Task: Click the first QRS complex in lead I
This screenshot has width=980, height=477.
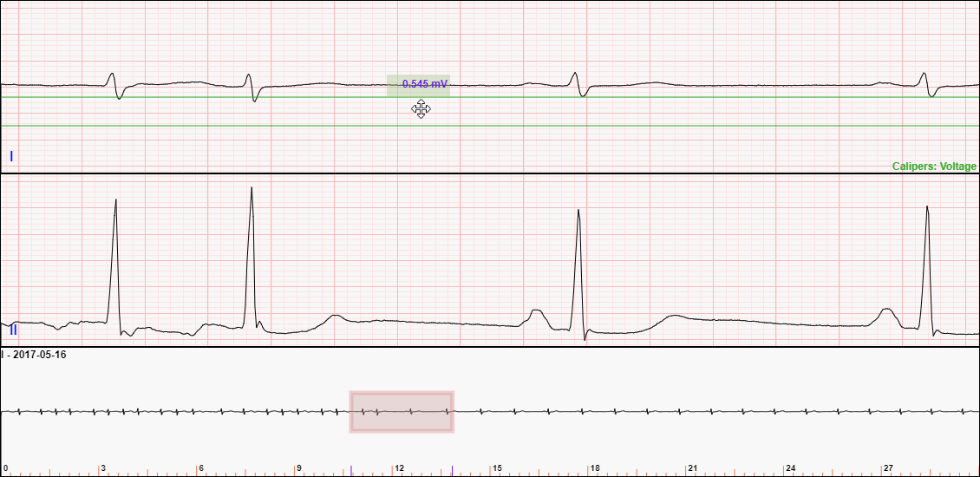Action: [114, 83]
